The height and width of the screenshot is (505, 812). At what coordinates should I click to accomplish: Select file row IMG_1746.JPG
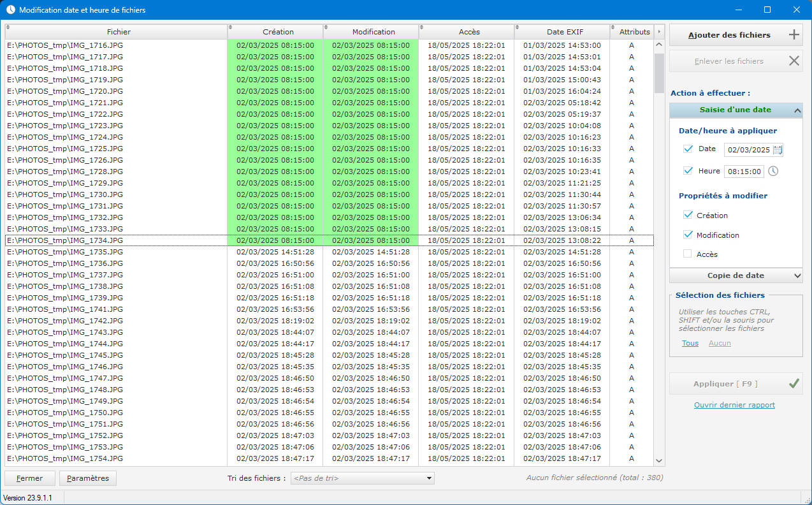(329, 367)
